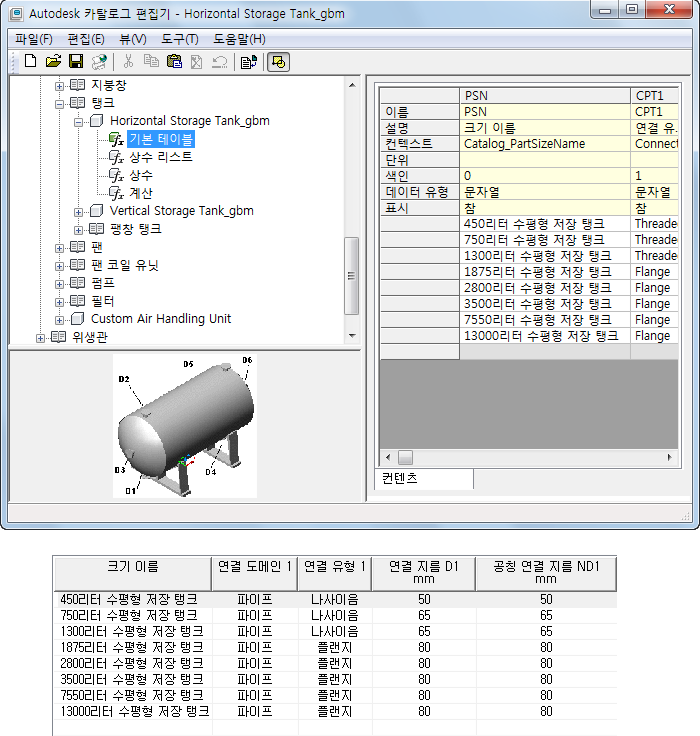Click the tree panel scroll down arrow
The width and height of the screenshot is (700, 736).
point(352,336)
